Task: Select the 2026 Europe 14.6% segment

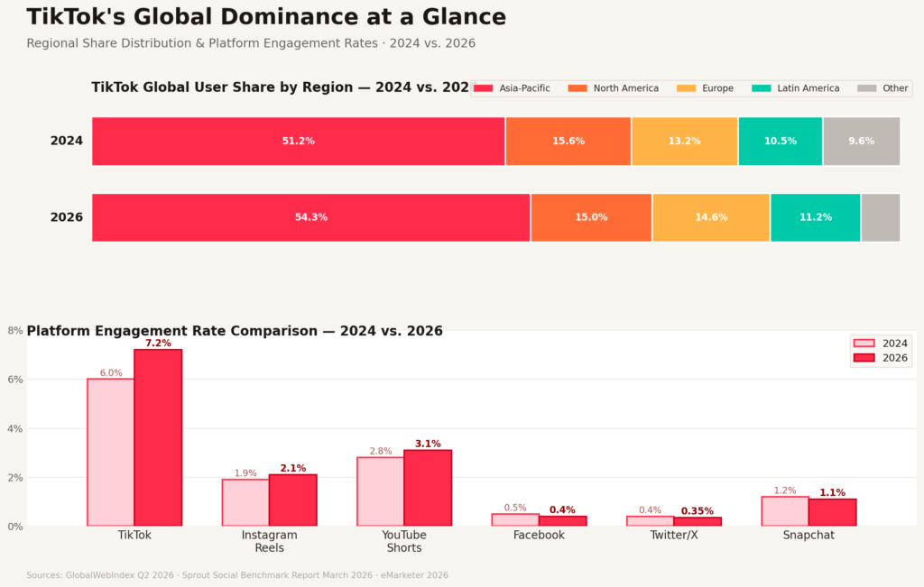Action: tap(711, 218)
